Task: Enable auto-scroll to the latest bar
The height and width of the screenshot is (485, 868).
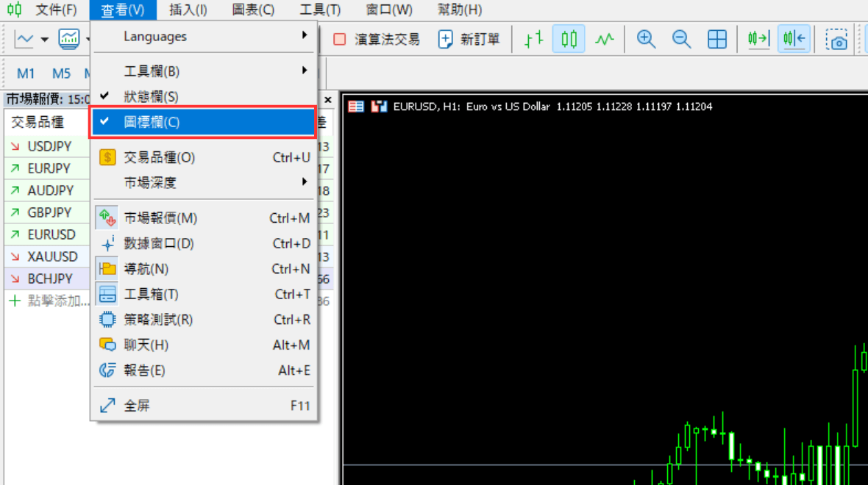Action: (758, 39)
